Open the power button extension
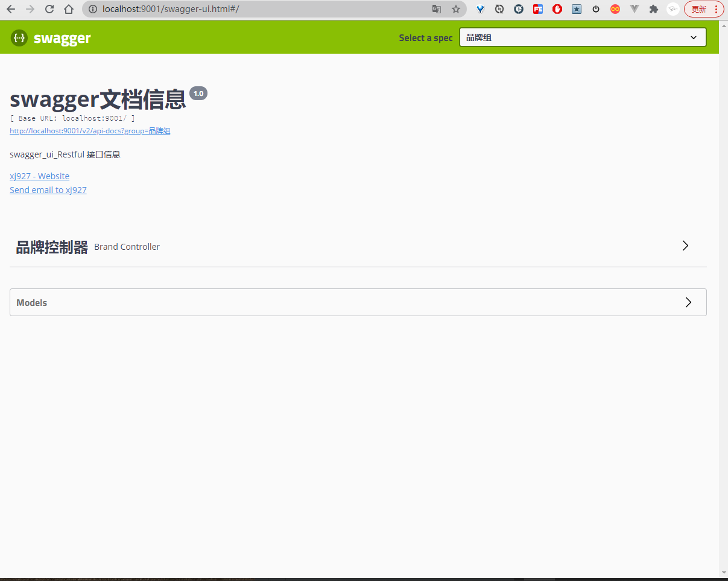 (x=596, y=9)
